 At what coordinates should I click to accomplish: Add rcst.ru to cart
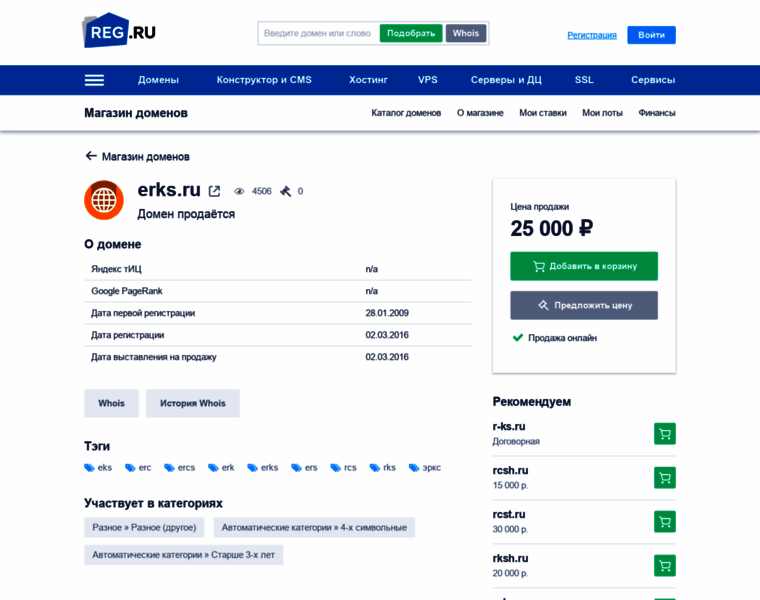point(665,522)
